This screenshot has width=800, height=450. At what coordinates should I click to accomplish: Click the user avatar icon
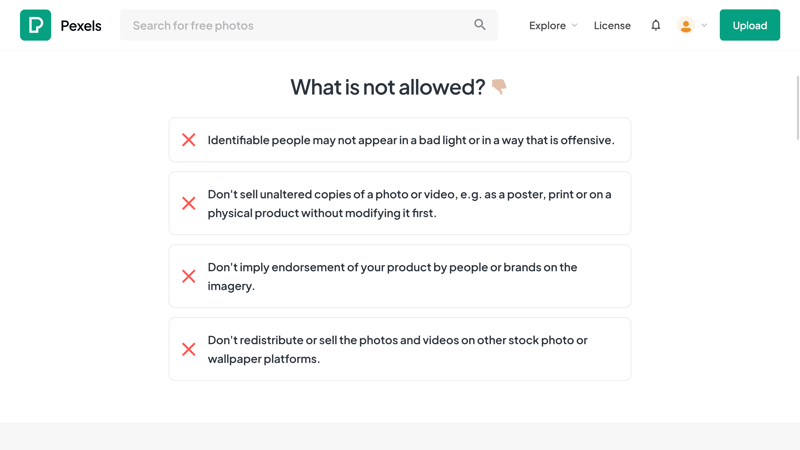(x=686, y=25)
